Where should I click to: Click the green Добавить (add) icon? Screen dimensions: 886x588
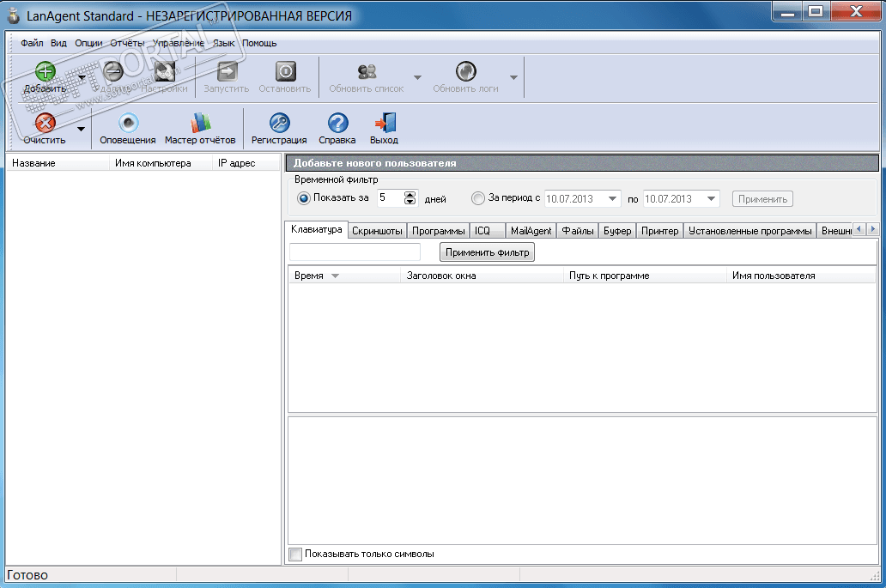(x=46, y=72)
